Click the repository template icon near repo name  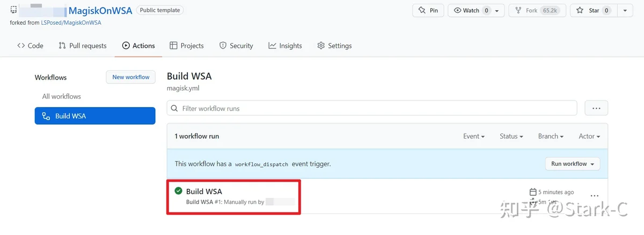(x=13, y=10)
